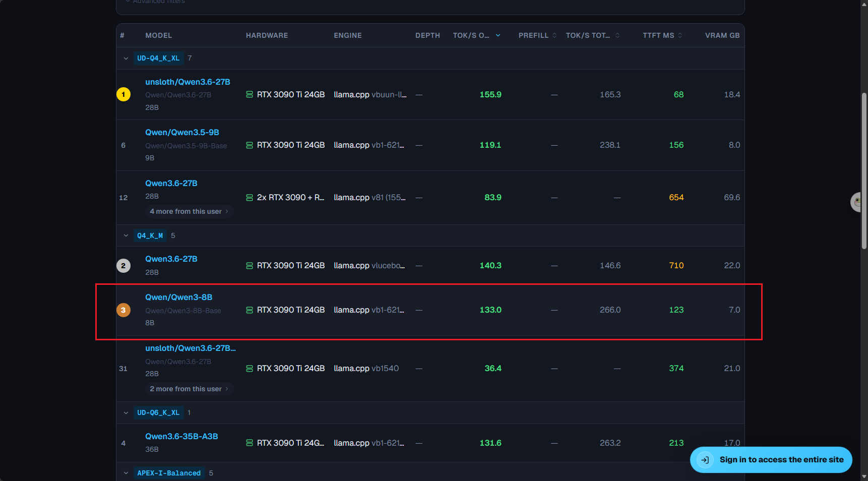The image size is (868, 481).
Task: Click the UD-Q6_K_XL quant tag
Action: point(158,413)
